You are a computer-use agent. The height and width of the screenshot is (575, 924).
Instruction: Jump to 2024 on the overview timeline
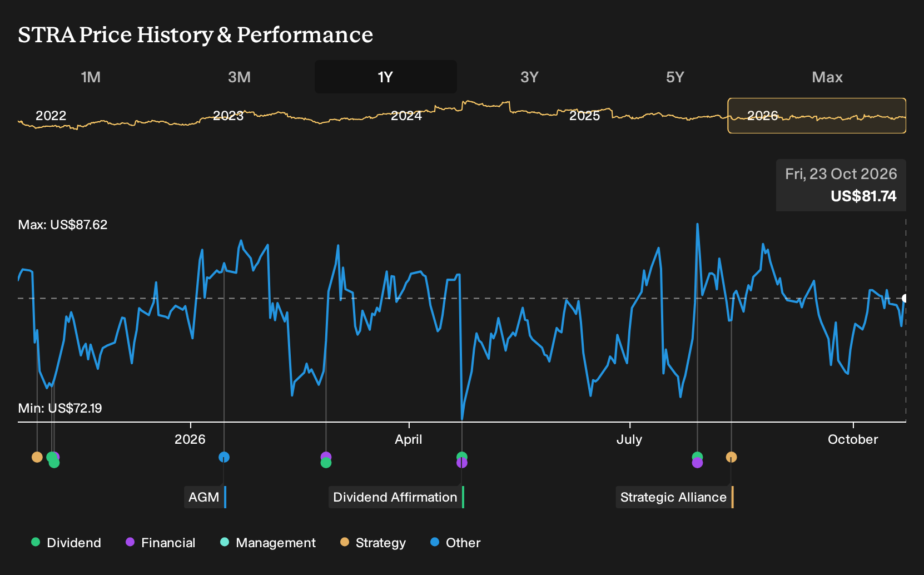[406, 116]
